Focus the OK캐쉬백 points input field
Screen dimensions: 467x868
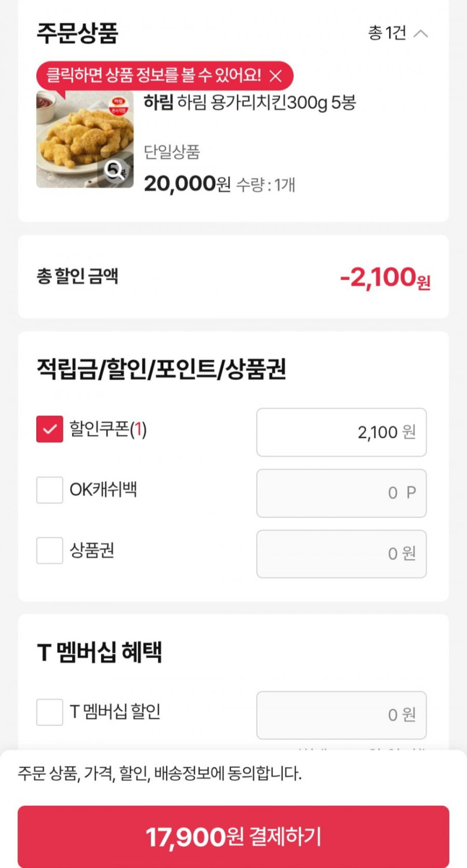[x=341, y=493]
